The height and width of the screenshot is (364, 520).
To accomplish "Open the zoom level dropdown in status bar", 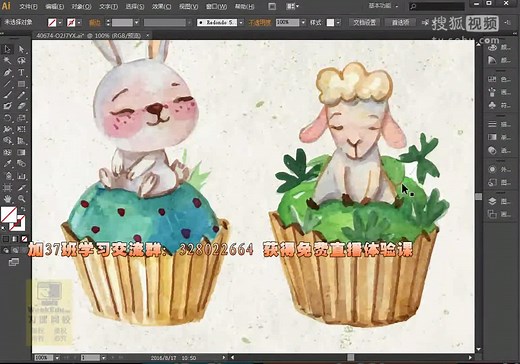I will (57, 358).
